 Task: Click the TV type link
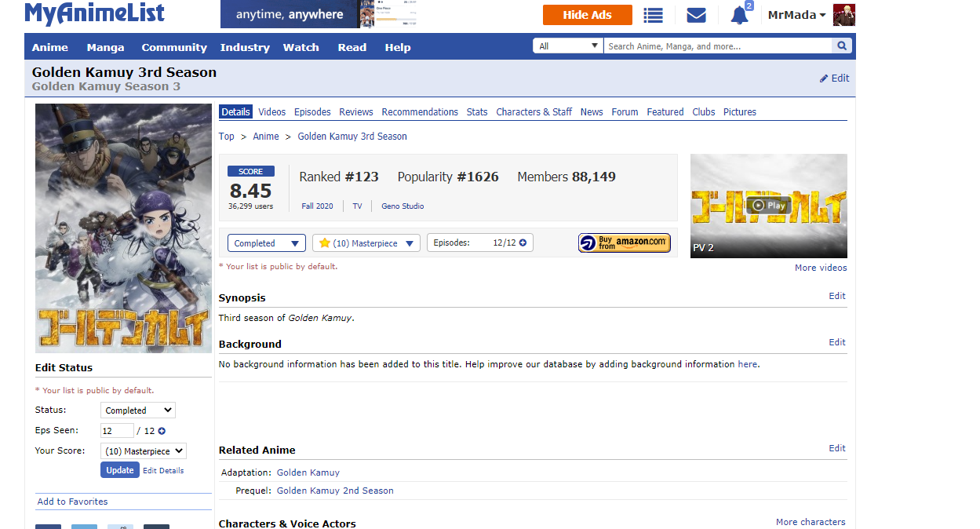tap(357, 206)
